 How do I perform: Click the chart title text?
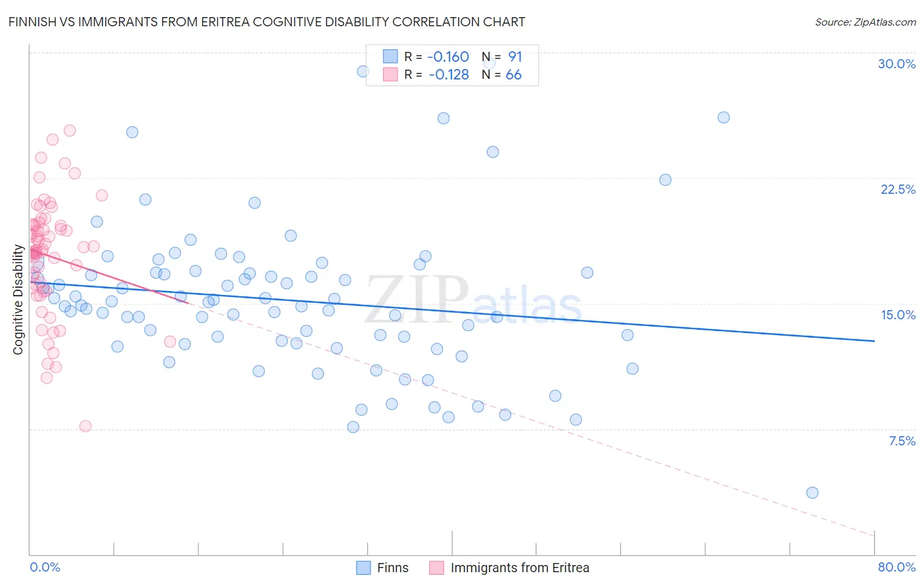pos(267,22)
